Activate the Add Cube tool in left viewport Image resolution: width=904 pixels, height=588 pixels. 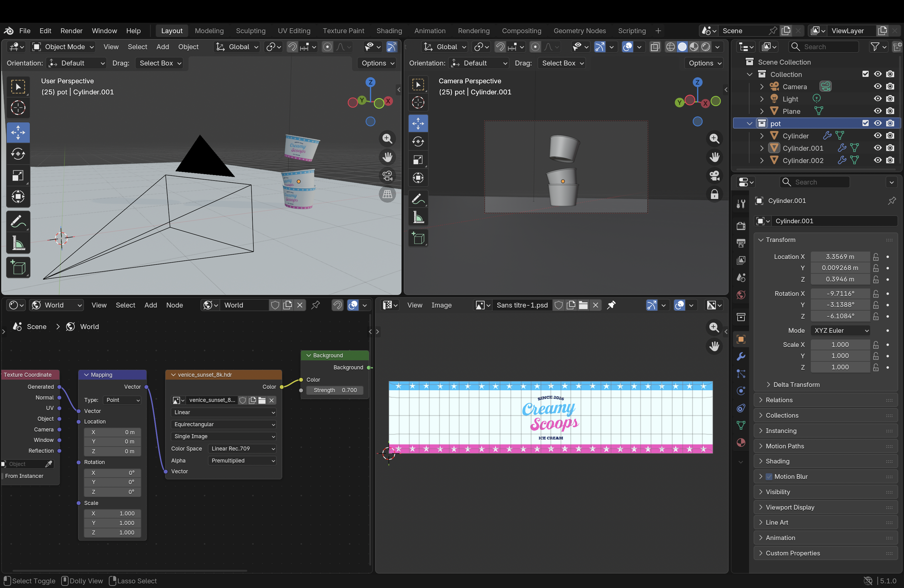[18, 268]
